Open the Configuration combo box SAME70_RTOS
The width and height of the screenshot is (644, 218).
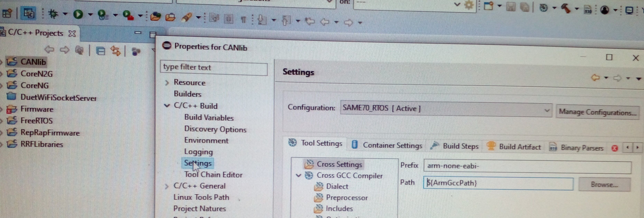tap(446, 109)
